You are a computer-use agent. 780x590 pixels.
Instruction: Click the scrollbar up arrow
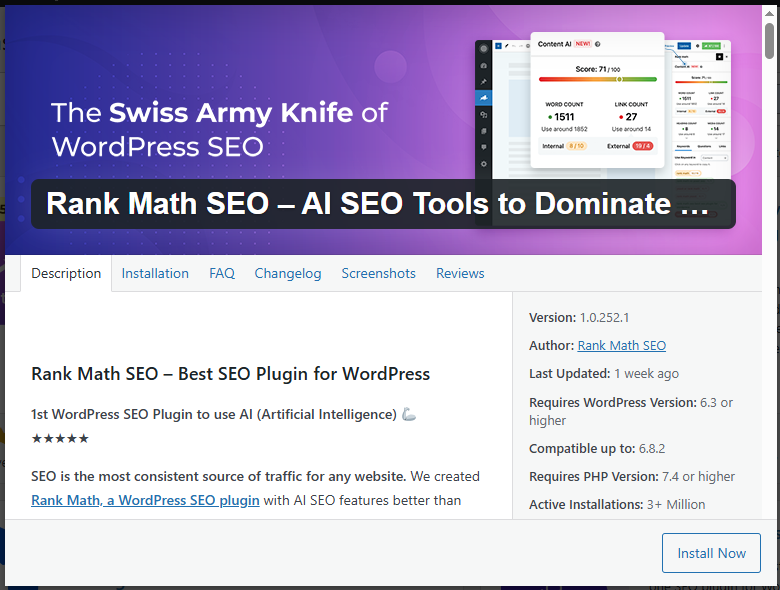coord(770,13)
